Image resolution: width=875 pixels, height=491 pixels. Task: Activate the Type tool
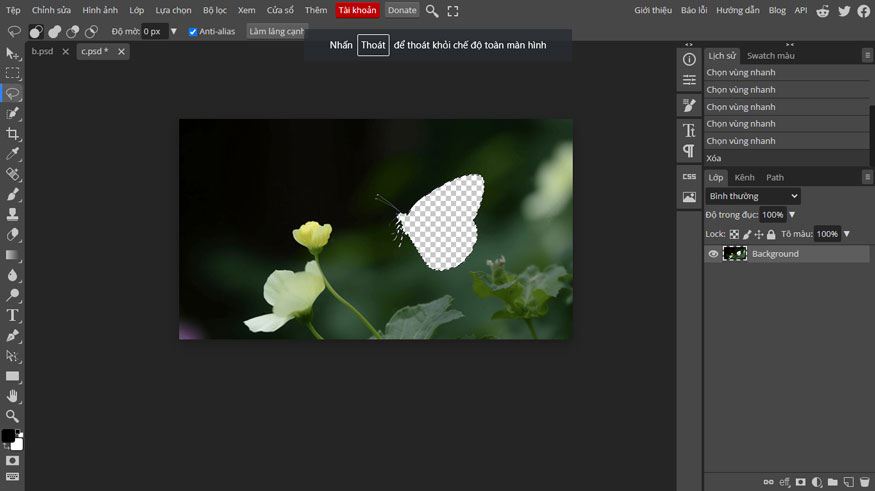pyautogui.click(x=13, y=315)
